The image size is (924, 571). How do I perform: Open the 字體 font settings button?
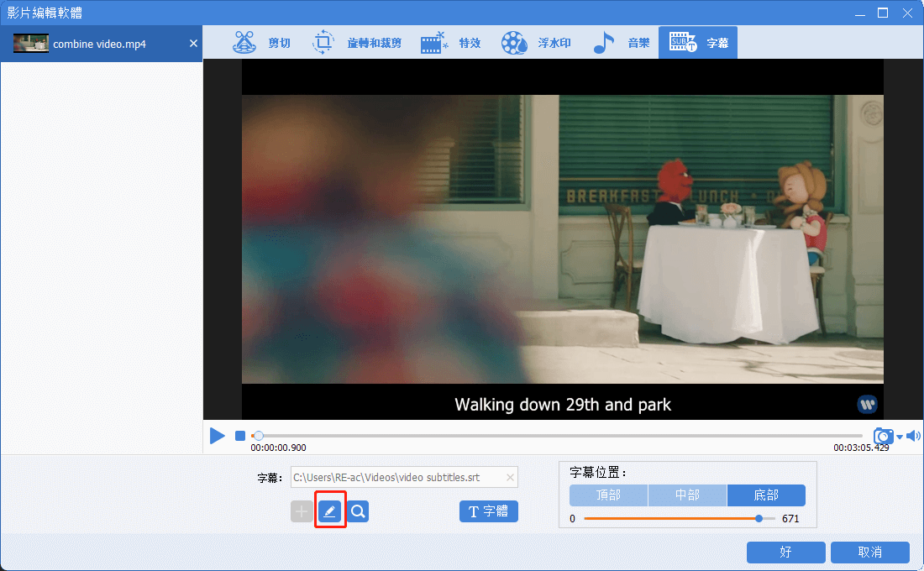pos(489,511)
